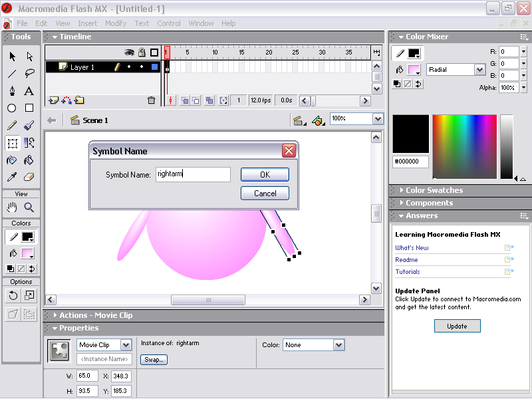Toggle the lock dot for Layer 1

coord(142,67)
